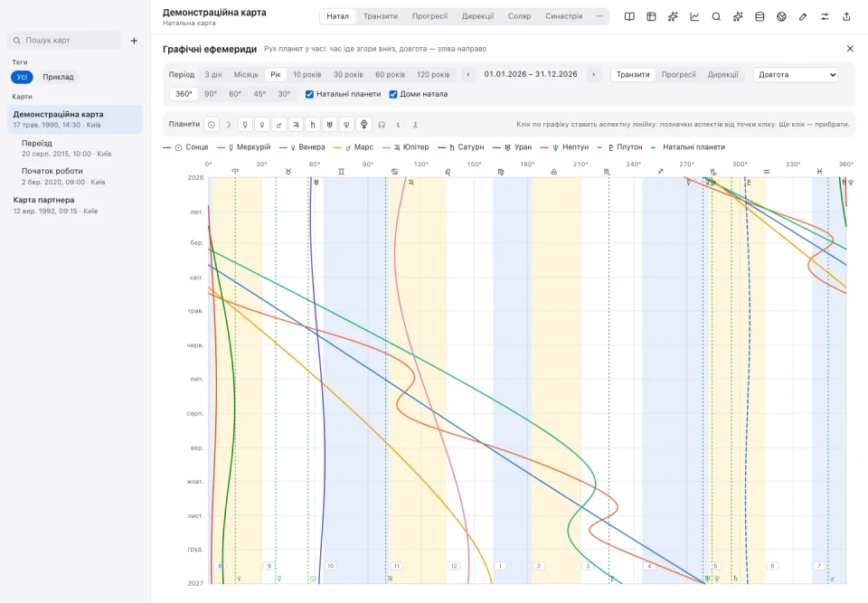Switch to the Соляр tab

pos(519,16)
